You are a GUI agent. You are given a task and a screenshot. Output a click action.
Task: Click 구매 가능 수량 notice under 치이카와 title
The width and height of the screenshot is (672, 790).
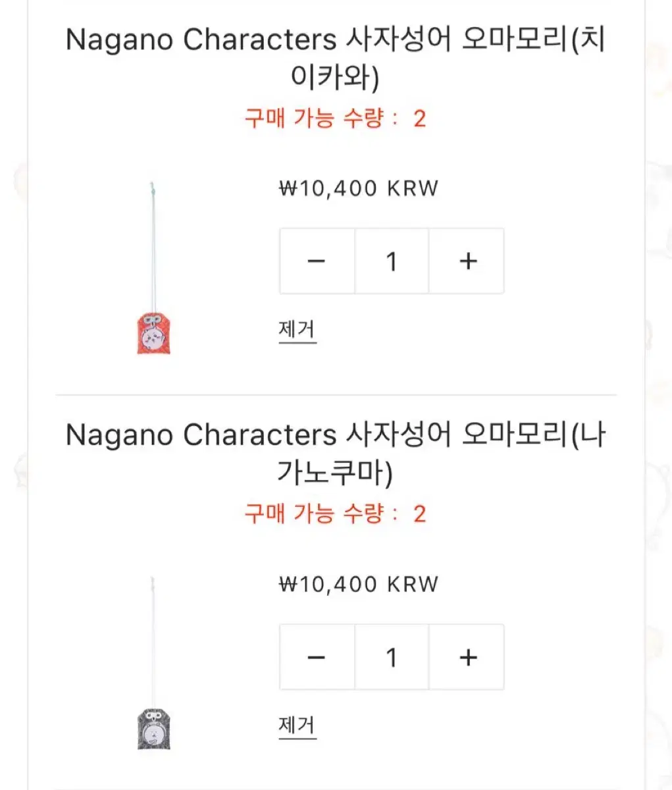336,118
